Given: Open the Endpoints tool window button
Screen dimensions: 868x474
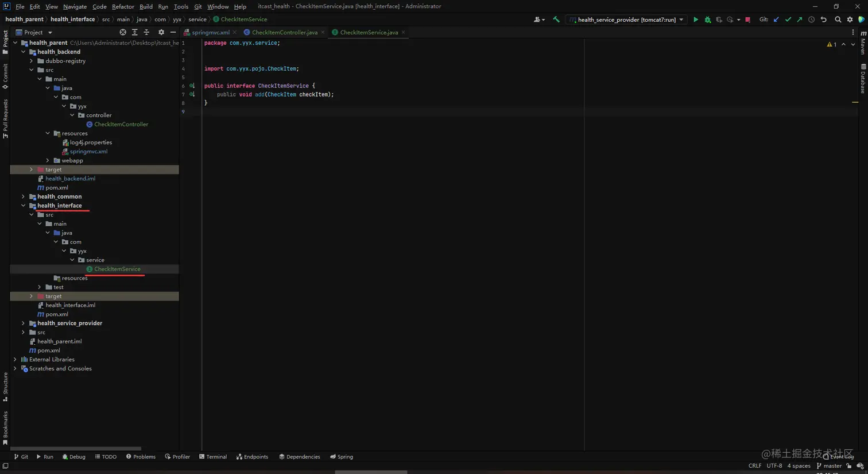Looking at the screenshot, I should [x=252, y=457].
